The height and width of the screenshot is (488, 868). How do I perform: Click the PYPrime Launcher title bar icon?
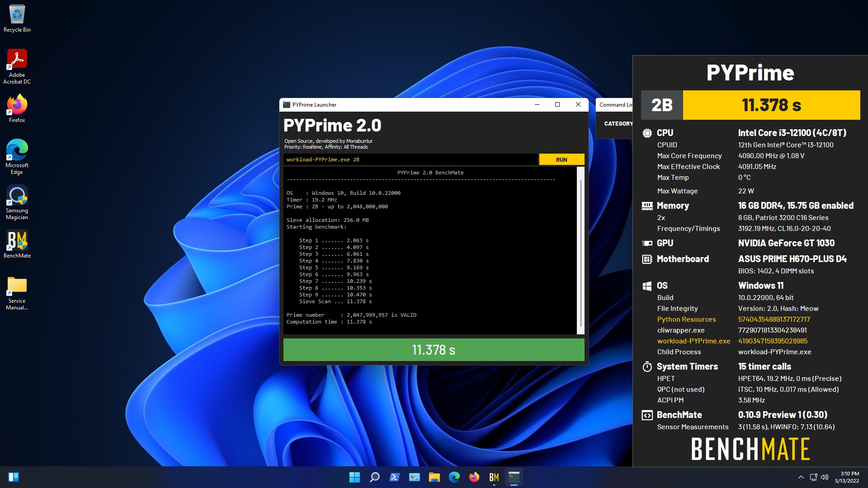287,105
